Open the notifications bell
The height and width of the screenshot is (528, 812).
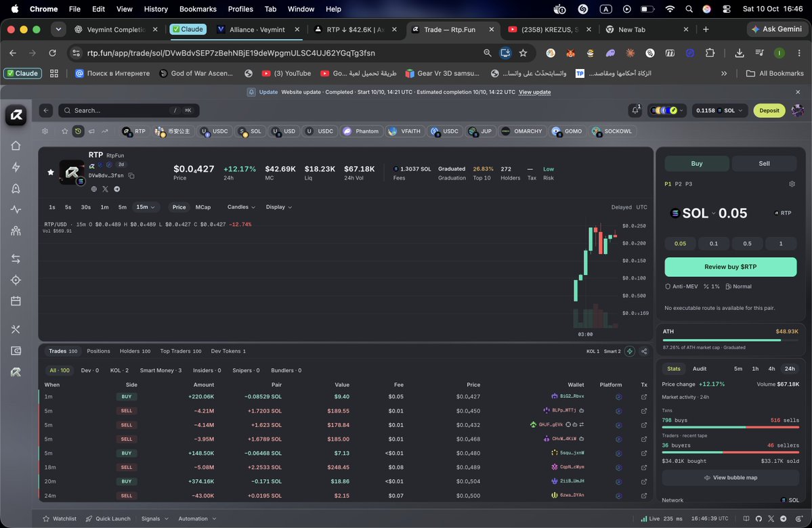(635, 110)
